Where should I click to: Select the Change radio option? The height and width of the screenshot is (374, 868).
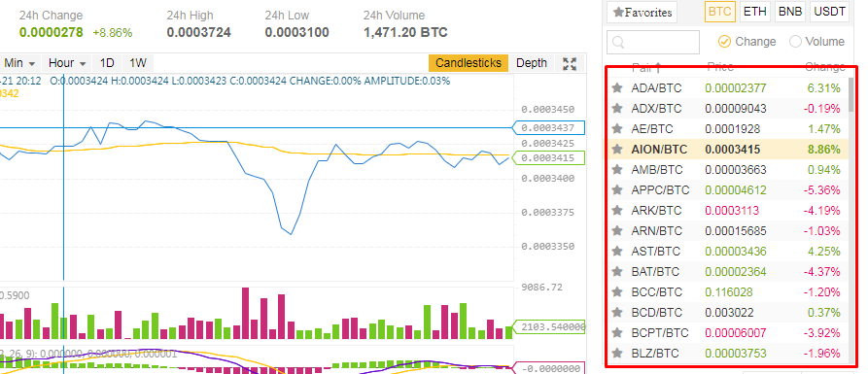723,42
